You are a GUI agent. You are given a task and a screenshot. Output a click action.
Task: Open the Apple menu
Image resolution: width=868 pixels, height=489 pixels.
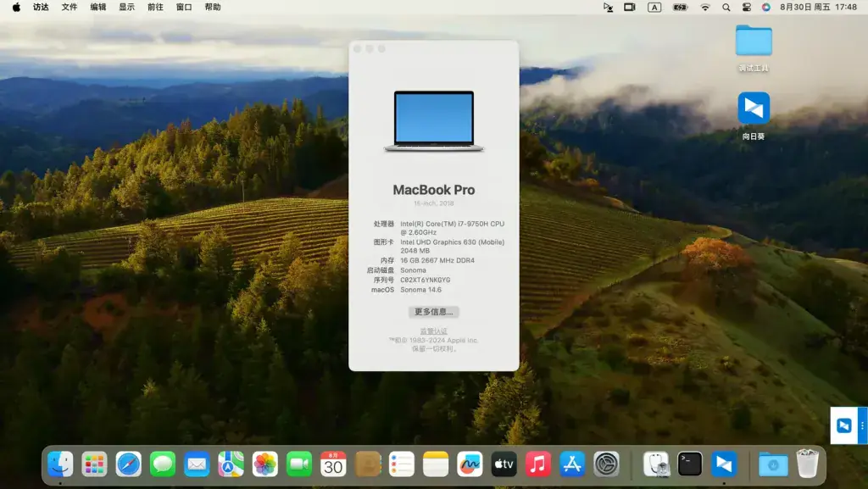point(16,7)
